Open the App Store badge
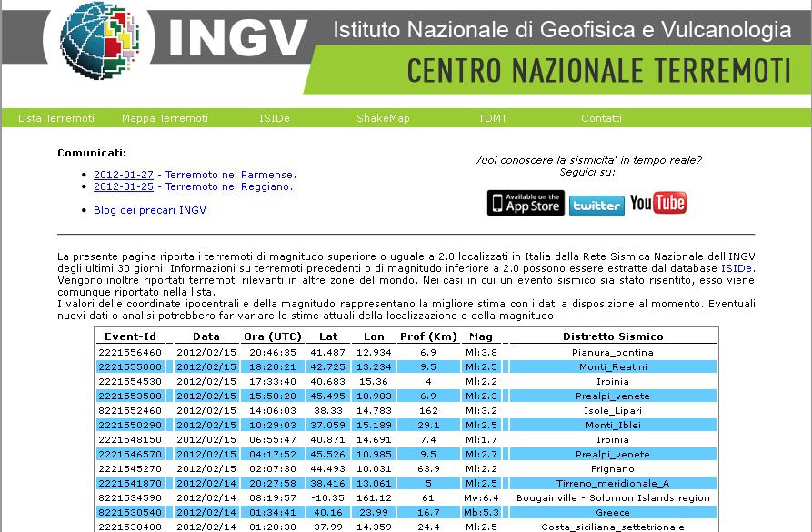Viewport: 812px width, 532px height. (x=526, y=203)
